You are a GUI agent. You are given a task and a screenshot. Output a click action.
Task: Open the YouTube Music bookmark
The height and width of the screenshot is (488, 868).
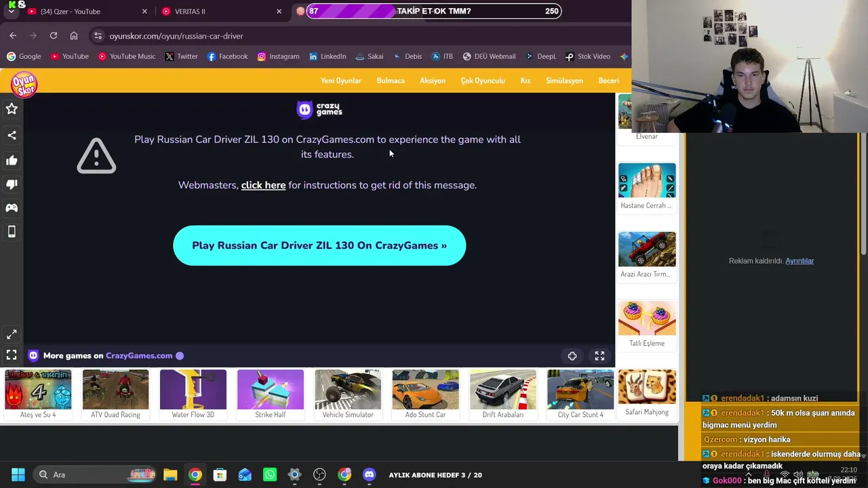click(x=127, y=56)
